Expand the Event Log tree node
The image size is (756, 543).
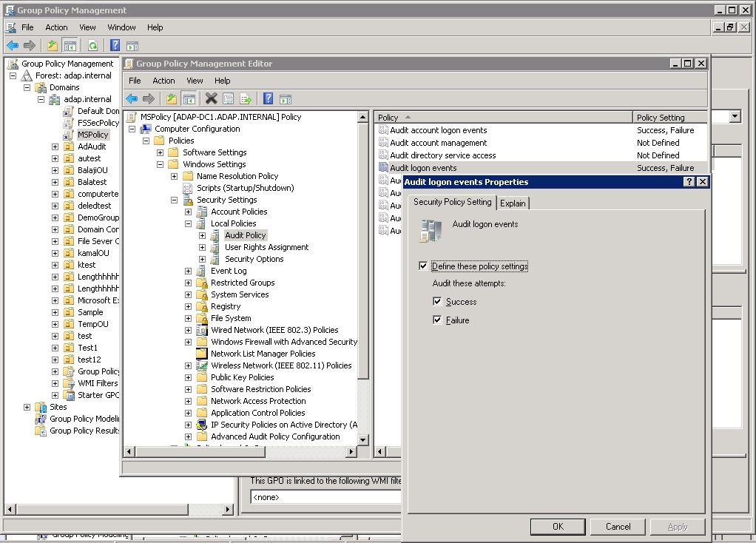tap(188, 271)
